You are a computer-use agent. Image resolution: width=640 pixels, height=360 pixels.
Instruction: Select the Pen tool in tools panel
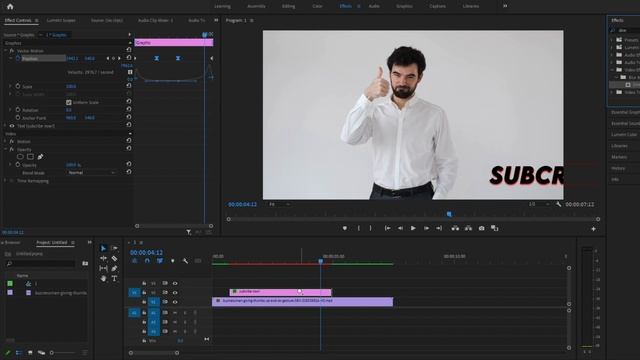(x=114, y=268)
